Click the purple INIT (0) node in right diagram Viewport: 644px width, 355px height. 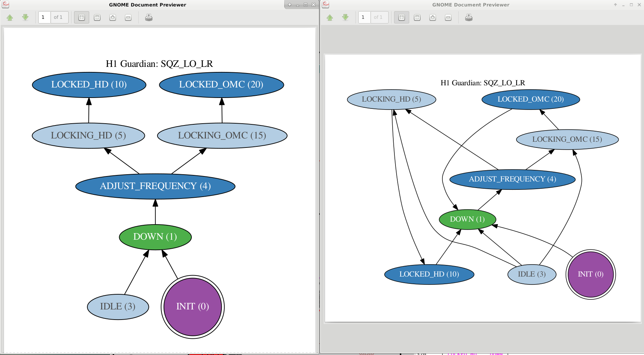(x=591, y=274)
